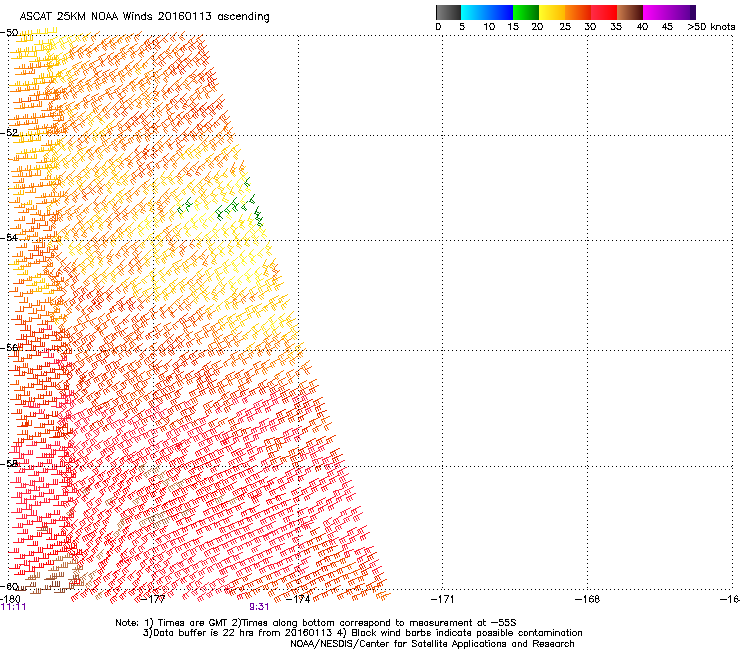Click the latitude label -58

[x=9, y=464]
